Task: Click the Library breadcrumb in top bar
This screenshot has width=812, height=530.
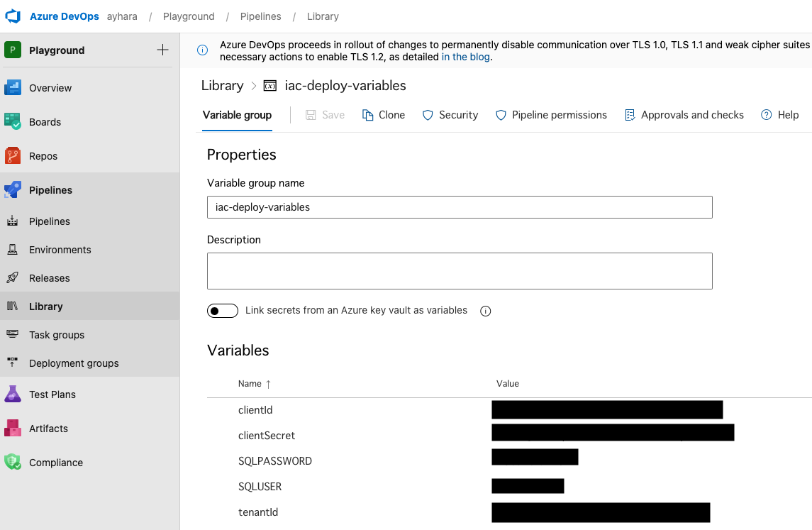Action: pos(323,16)
